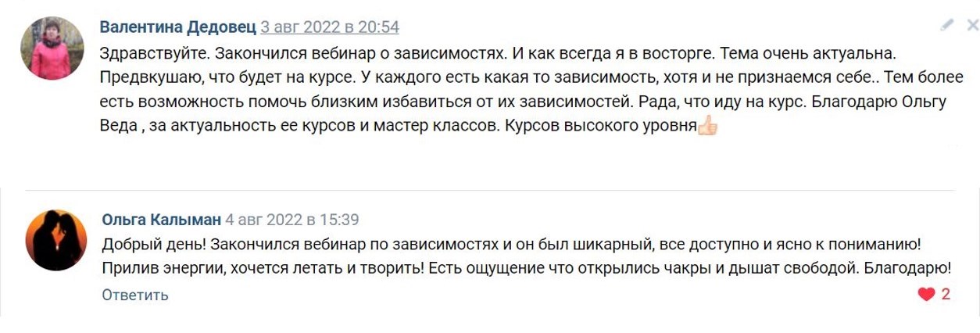Open Валентина Дедовец's profile avatar
980x333 pixels.
click(52, 48)
